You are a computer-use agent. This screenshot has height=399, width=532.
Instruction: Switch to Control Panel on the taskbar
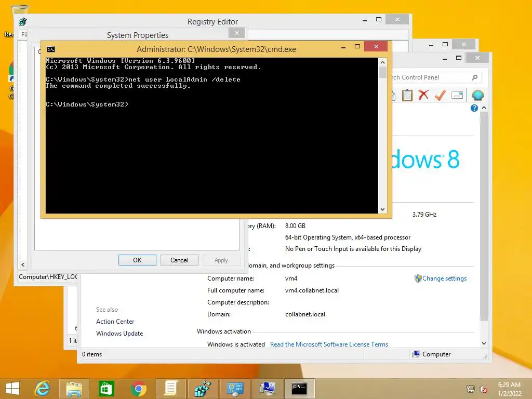[235, 389]
